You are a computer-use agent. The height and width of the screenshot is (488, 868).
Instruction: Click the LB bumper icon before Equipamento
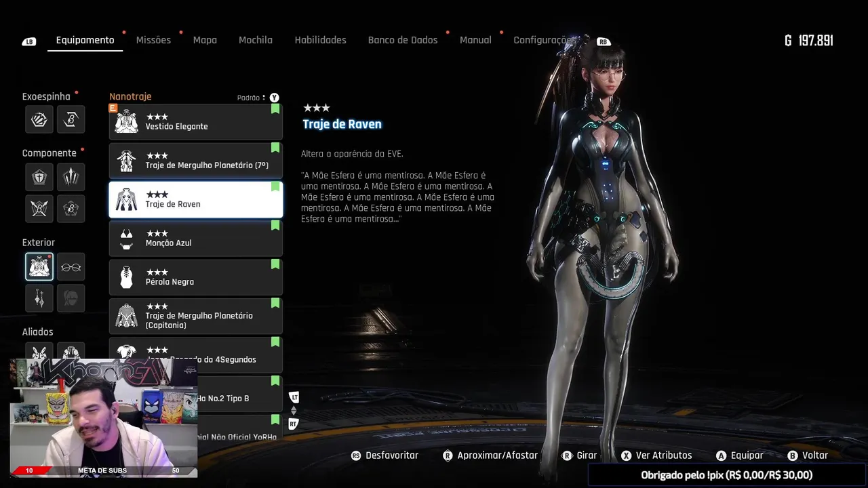[x=28, y=41]
